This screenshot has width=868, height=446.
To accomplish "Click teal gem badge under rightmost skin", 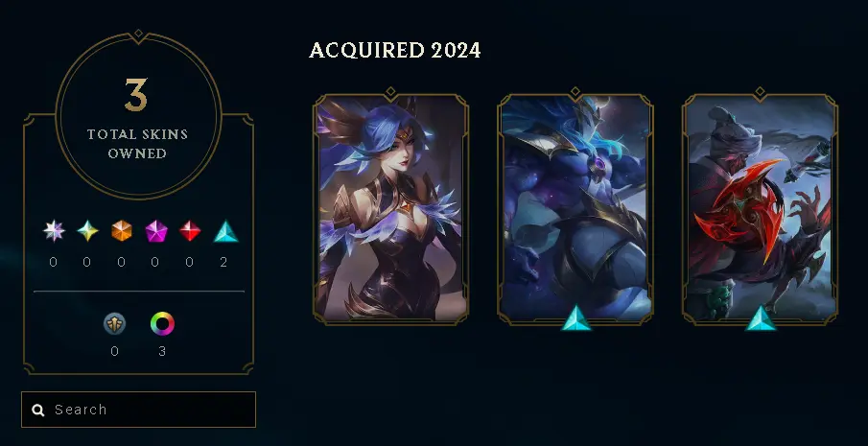I will (x=761, y=318).
